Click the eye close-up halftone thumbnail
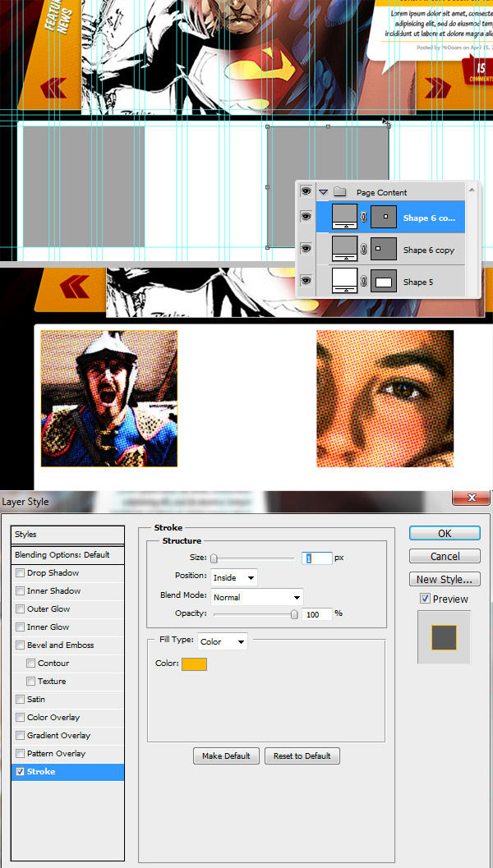The width and height of the screenshot is (493, 868). point(385,398)
